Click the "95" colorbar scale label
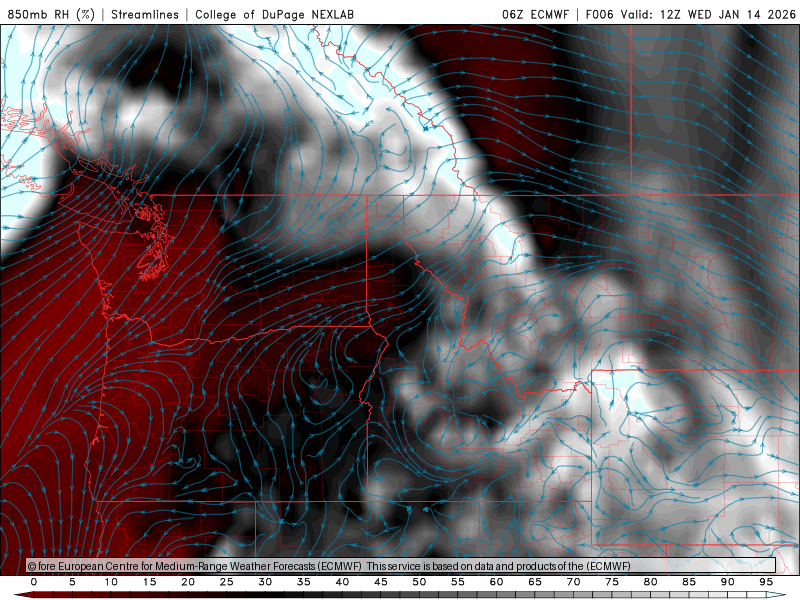The width and height of the screenshot is (800, 600). point(766,582)
